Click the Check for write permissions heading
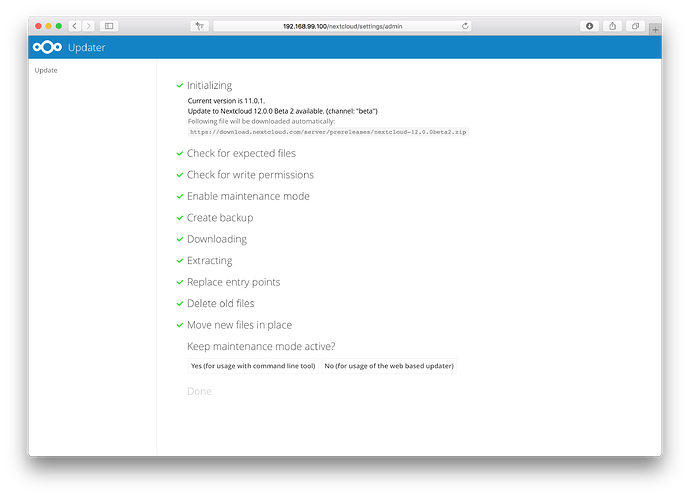The image size is (690, 497). pyautogui.click(x=250, y=175)
